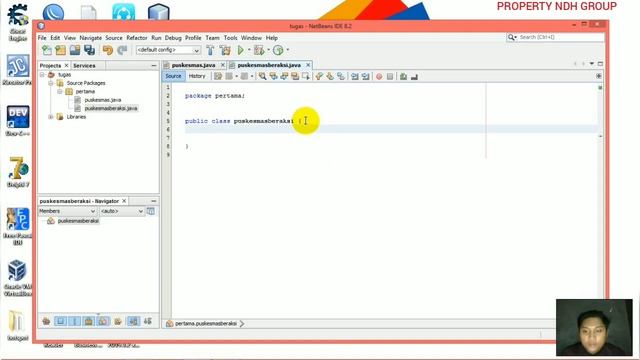The height and width of the screenshot is (360, 640).
Task: Click the Toggle Bookmark icon
Action: [x=340, y=76]
